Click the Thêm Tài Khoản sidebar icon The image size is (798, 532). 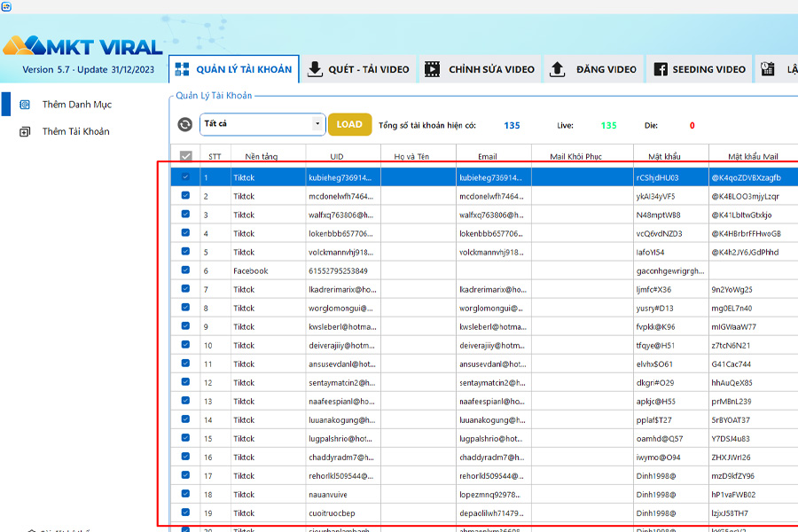25,132
